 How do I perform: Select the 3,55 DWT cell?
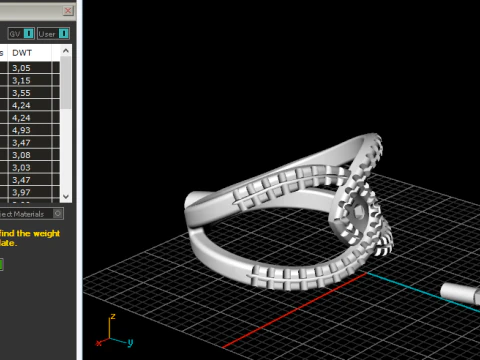tap(30, 93)
